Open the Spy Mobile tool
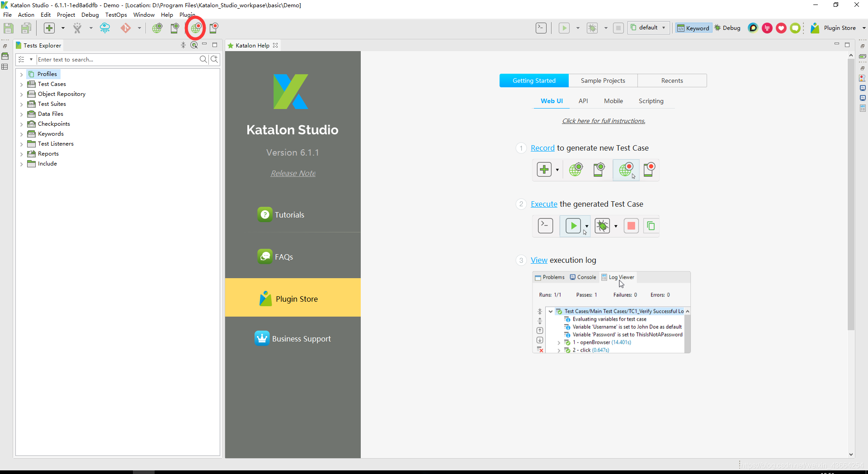 pos(175,28)
